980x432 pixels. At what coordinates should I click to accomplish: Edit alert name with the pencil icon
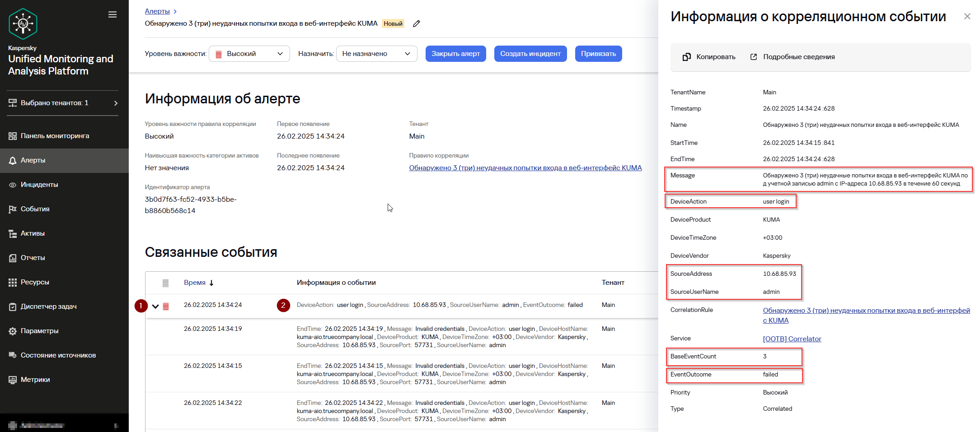coord(417,23)
